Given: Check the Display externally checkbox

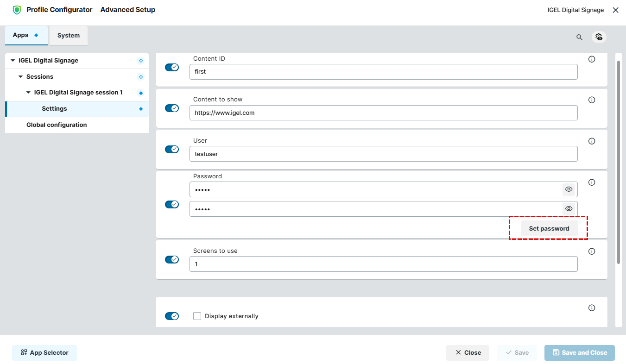Looking at the screenshot, I should point(197,316).
